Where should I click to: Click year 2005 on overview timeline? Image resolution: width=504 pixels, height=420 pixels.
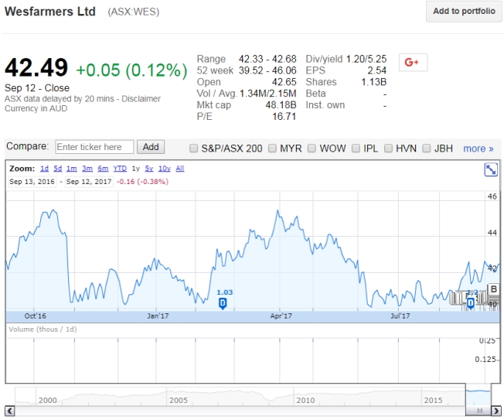click(x=179, y=400)
